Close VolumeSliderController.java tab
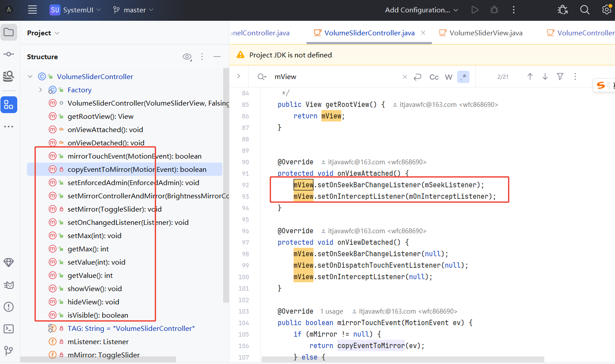 [424, 33]
